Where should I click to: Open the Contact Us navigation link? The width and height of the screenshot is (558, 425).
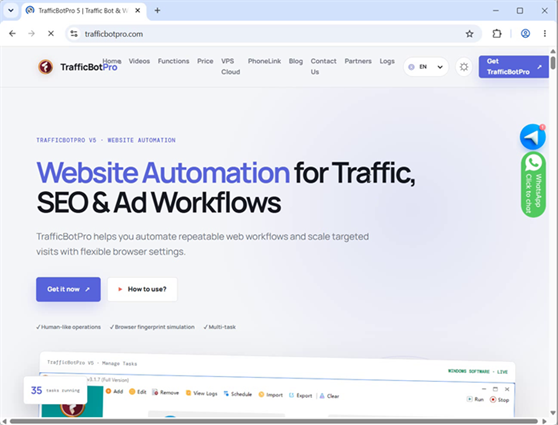(323, 67)
